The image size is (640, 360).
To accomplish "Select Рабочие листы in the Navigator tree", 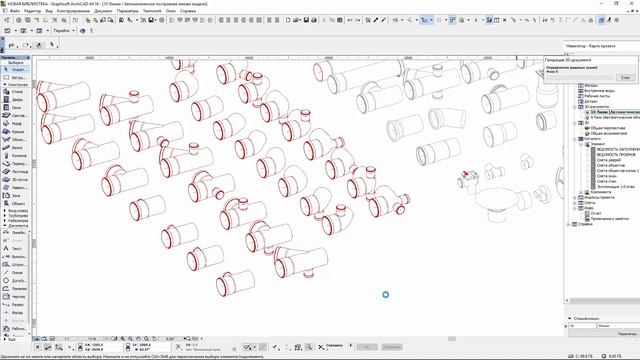I will [597, 96].
